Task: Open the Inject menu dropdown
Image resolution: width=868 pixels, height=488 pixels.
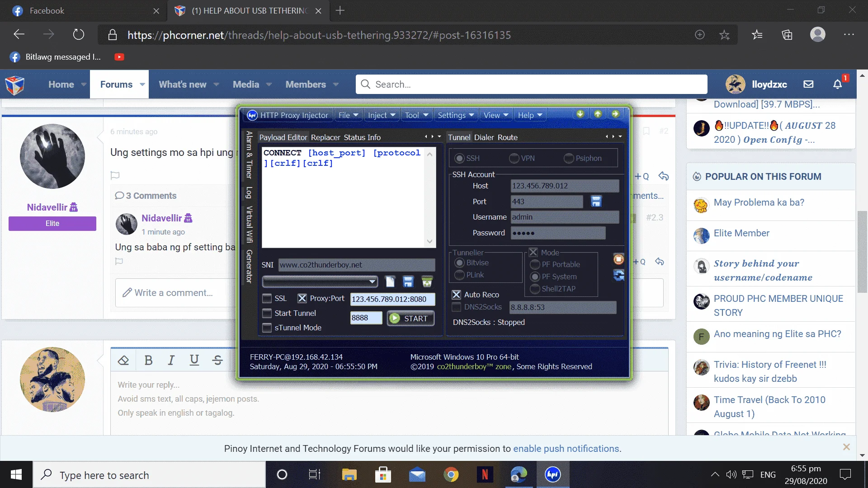Action: pyautogui.click(x=382, y=115)
